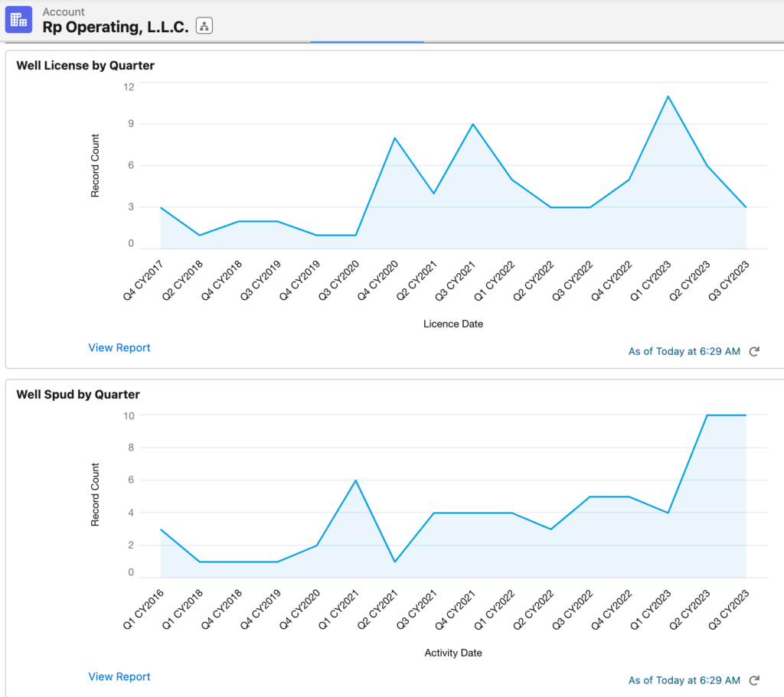Click the Account building icon

[x=18, y=19]
